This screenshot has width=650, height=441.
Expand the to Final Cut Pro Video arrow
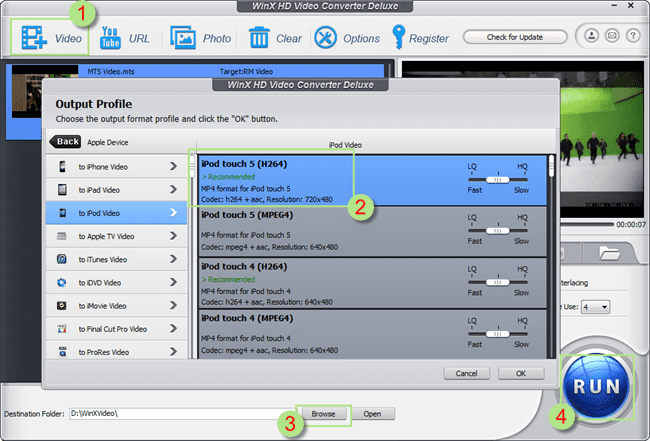point(174,329)
